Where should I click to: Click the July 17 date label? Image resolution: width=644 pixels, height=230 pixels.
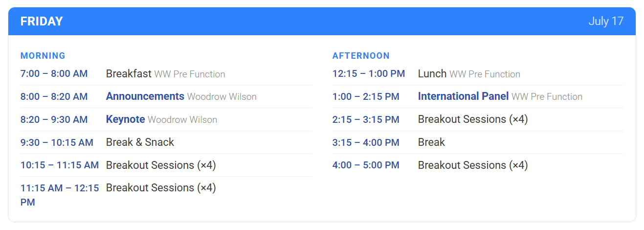606,22
